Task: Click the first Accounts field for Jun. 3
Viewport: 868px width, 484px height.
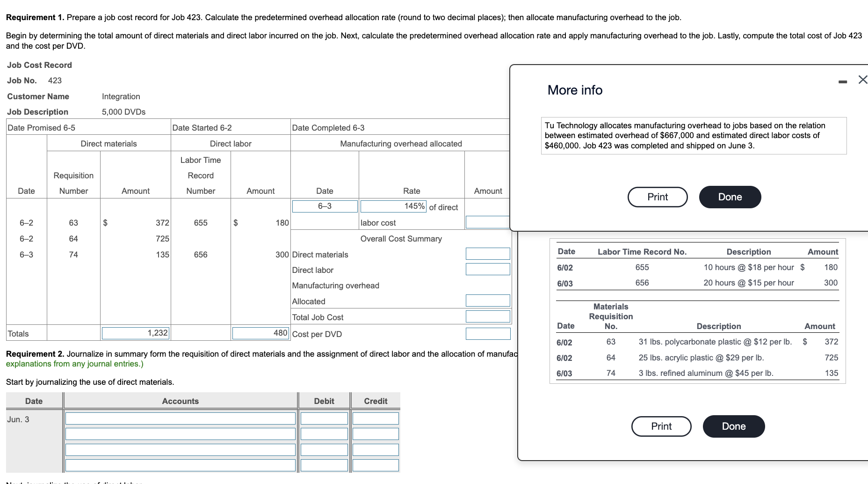Action: tap(181, 418)
